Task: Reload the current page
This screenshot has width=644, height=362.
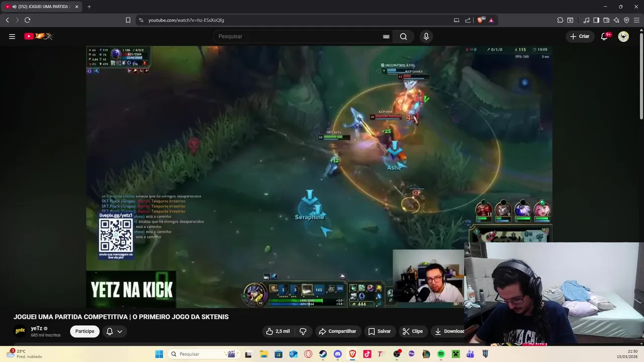Action: [27, 20]
